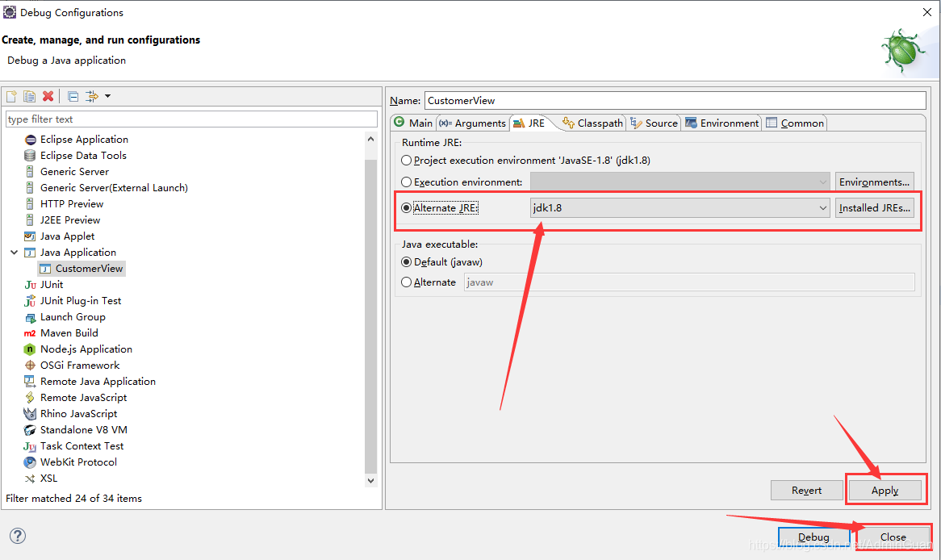Viewport: 941px width, 560px height.
Task: Click the Launch Group icon
Action: coord(30,317)
